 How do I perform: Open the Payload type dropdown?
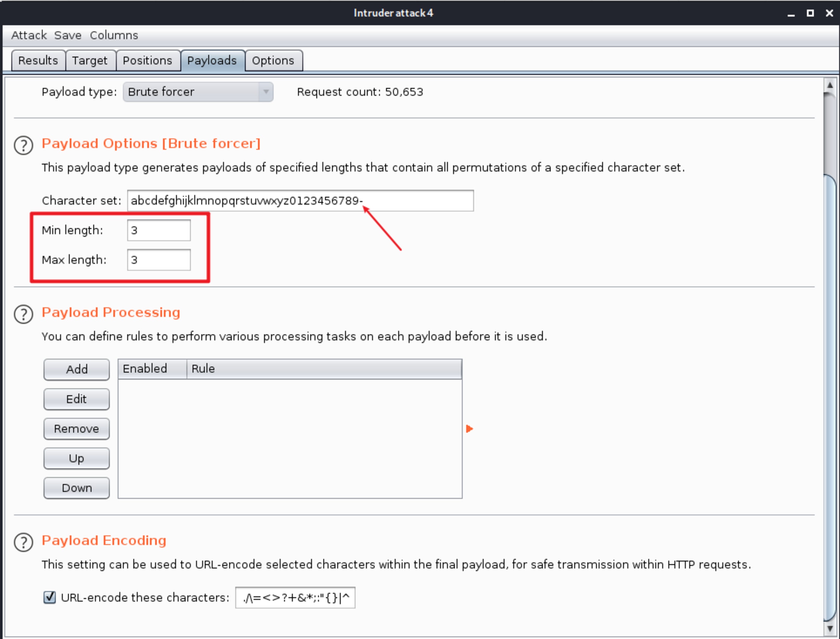pos(198,92)
